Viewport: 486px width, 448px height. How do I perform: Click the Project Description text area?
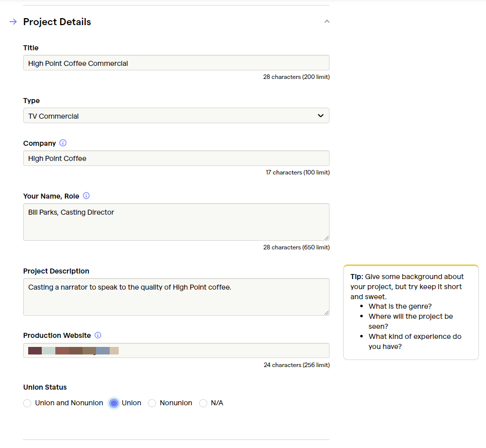point(176,297)
